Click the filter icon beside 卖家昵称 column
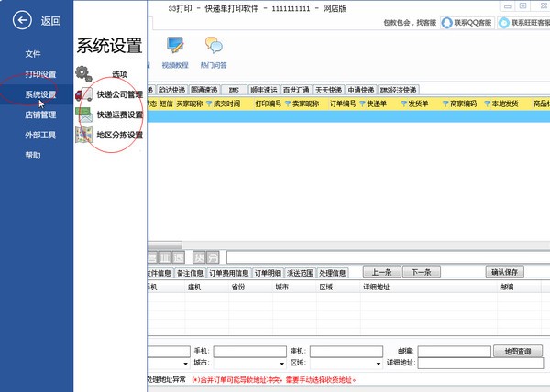550x392 pixels. point(288,103)
